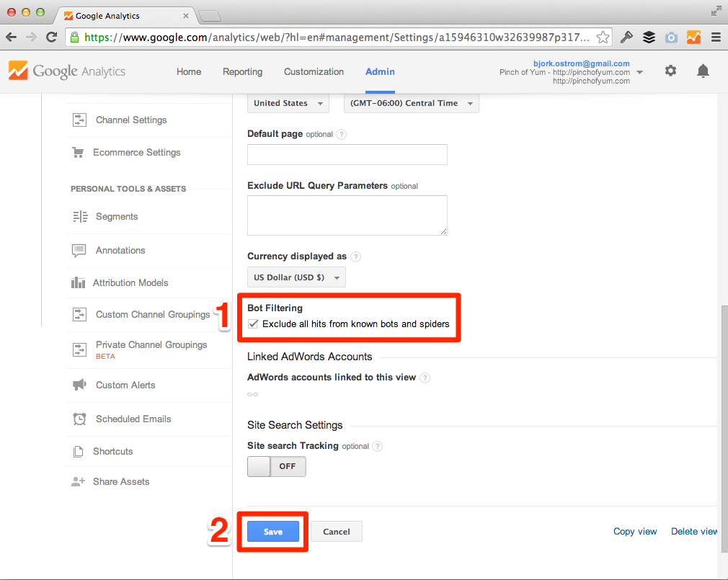728x580 pixels.
Task: Click the Segments sidebar icon
Action: click(x=80, y=217)
